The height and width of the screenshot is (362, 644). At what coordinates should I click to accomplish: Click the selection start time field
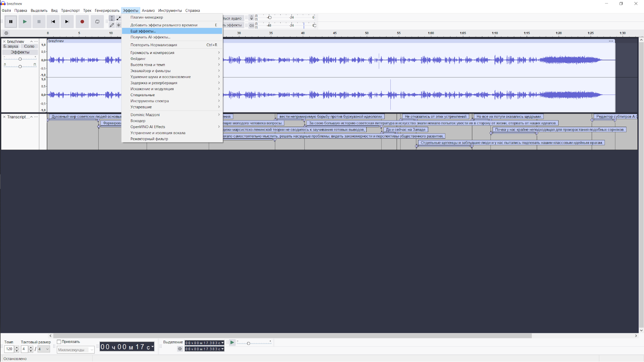(x=203, y=343)
